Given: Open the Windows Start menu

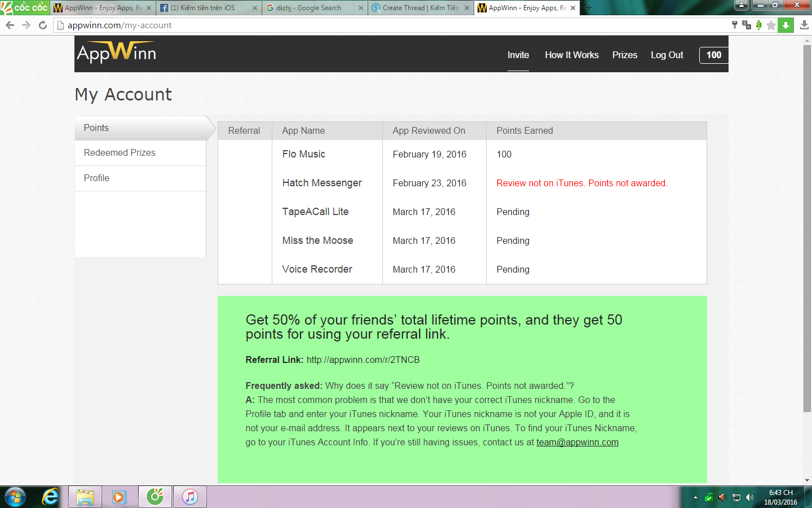Looking at the screenshot, I should click(x=15, y=497).
